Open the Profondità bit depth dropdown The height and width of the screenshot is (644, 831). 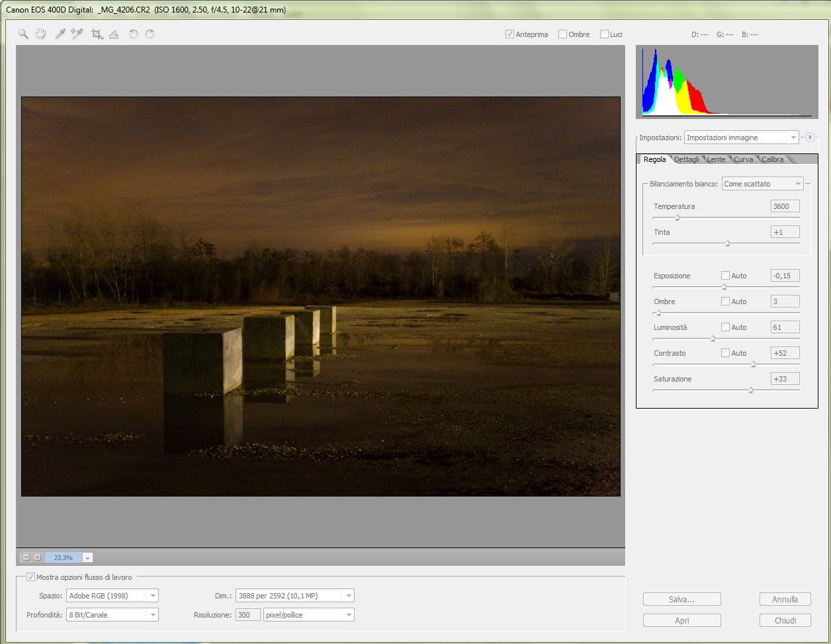coord(112,615)
